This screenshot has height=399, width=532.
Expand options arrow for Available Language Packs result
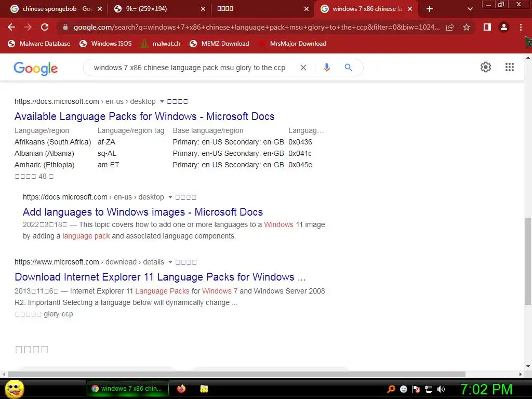tap(162, 101)
